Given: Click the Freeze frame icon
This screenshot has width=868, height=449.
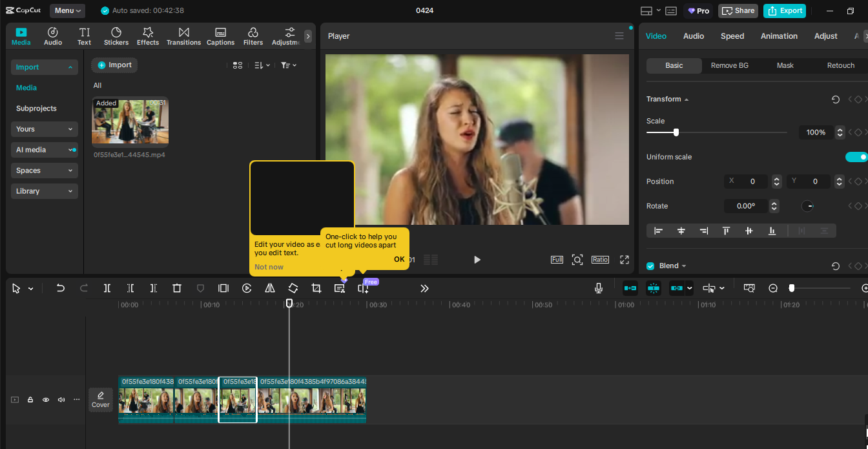Looking at the screenshot, I should [223, 288].
